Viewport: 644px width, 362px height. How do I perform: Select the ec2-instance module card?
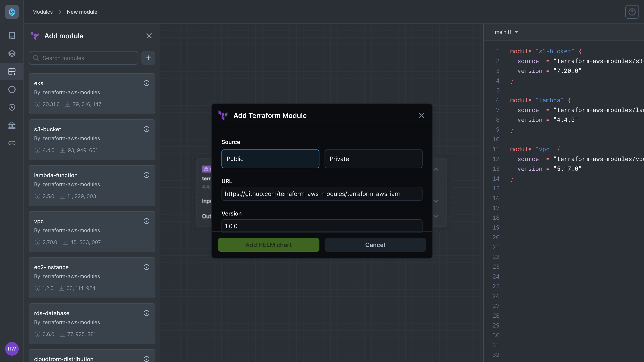point(92,278)
